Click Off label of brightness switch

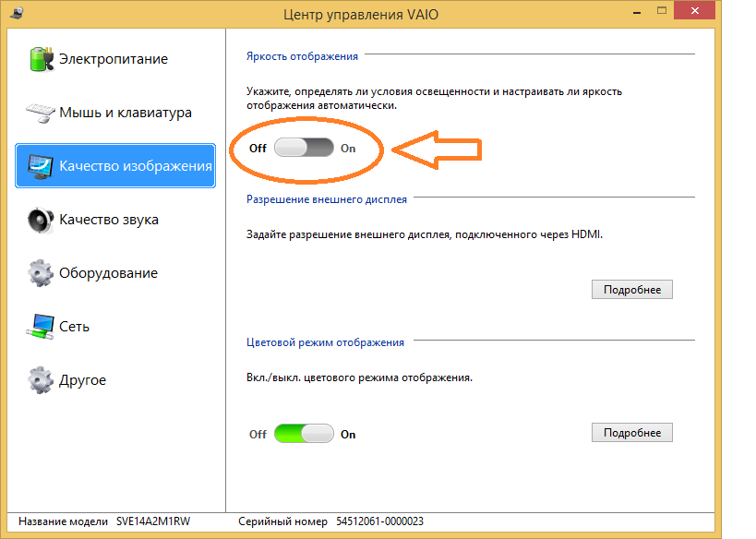click(258, 149)
